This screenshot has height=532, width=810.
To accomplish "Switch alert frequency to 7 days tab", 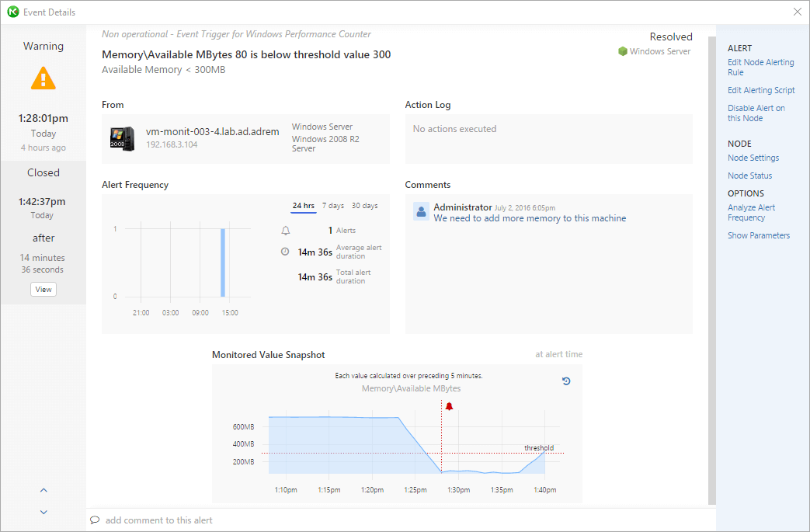I will 333,206.
